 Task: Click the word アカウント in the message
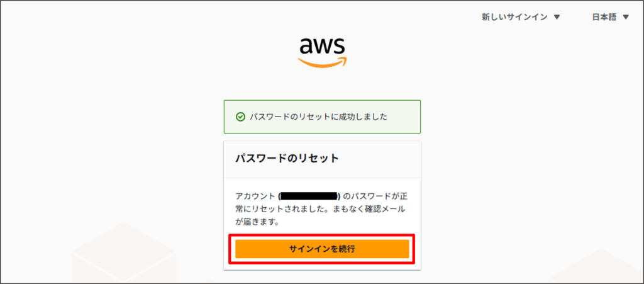(255, 196)
